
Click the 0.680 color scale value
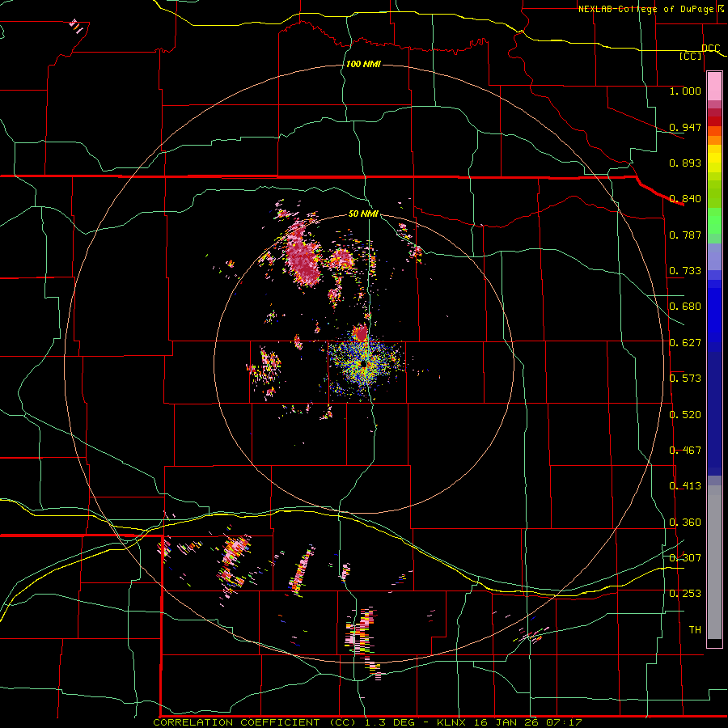tap(685, 307)
